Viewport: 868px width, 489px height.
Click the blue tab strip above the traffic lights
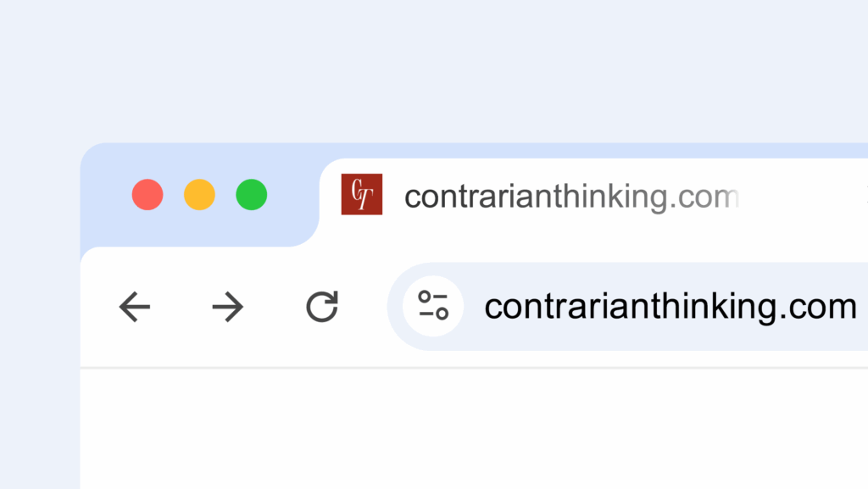coord(199,159)
